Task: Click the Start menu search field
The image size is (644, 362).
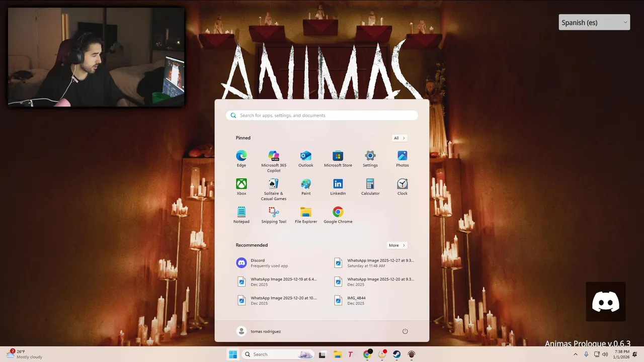Action: [322, 115]
